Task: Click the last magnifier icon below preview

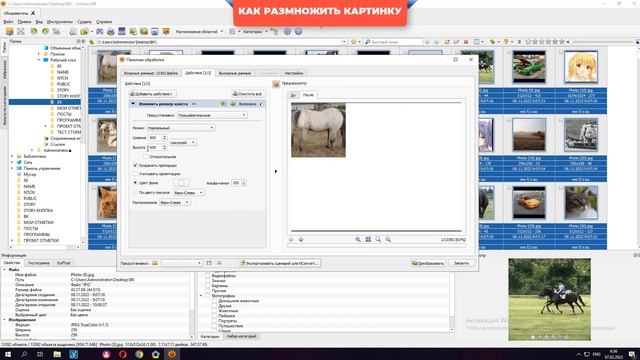Action: (x=388, y=240)
